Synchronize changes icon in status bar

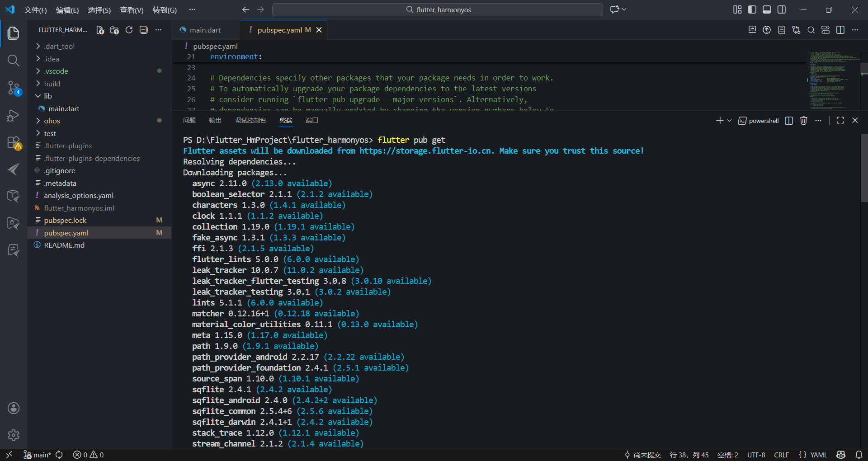(x=59, y=455)
